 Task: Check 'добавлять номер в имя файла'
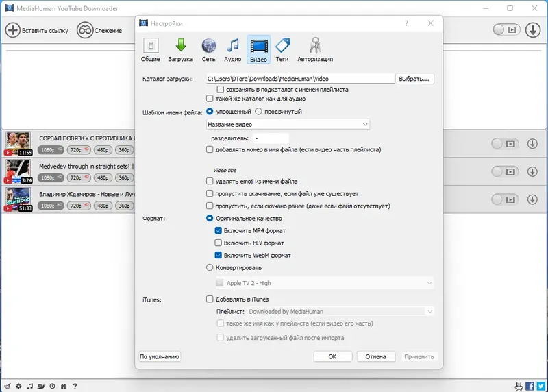[x=210, y=149]
